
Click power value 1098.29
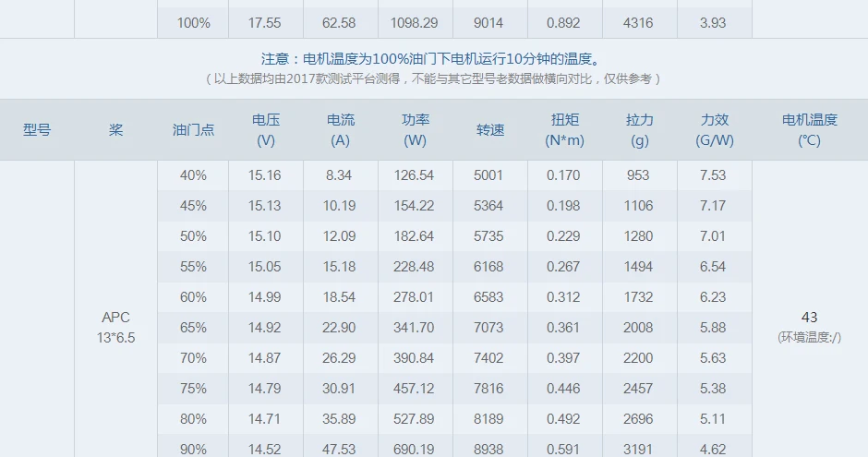point(414,23)
